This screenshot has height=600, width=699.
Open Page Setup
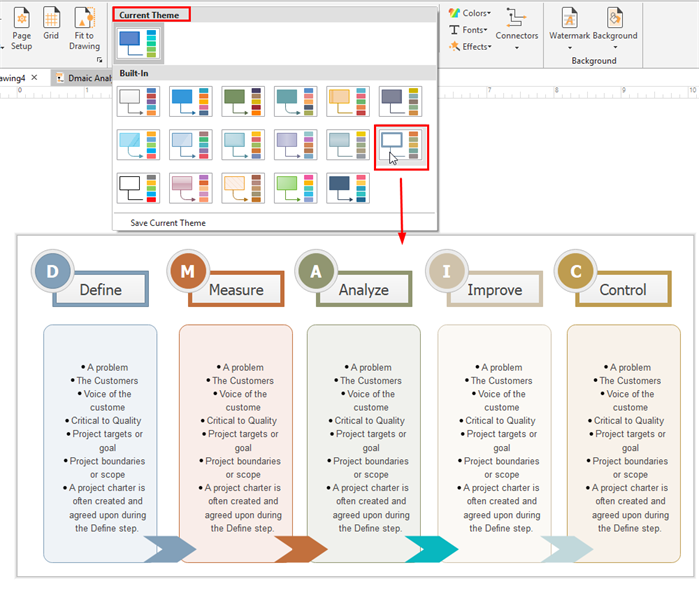(x=21, y=29)
